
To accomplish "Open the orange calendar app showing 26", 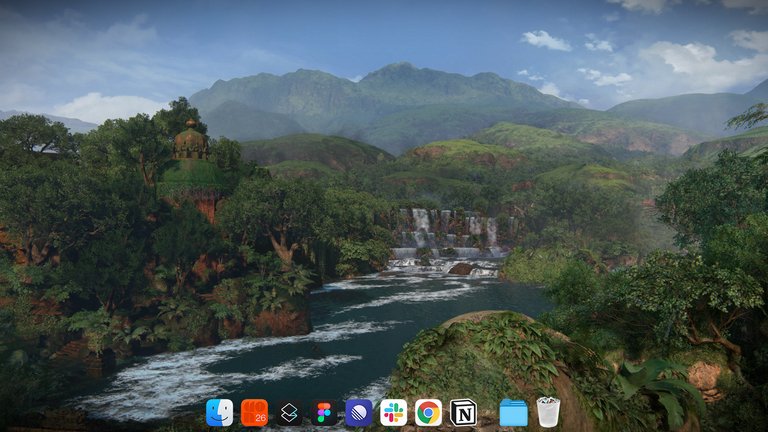I will [254, 412].
